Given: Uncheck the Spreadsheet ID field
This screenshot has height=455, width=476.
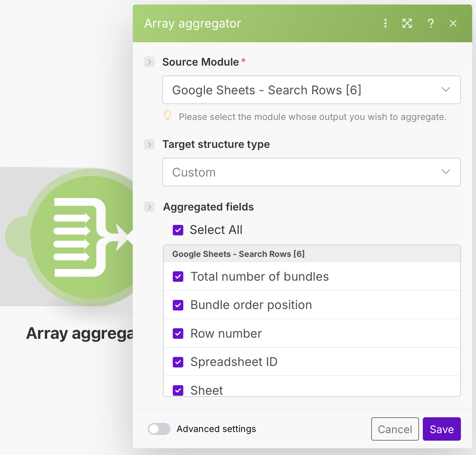Looking at the screenshot, I should coord(178,362).
